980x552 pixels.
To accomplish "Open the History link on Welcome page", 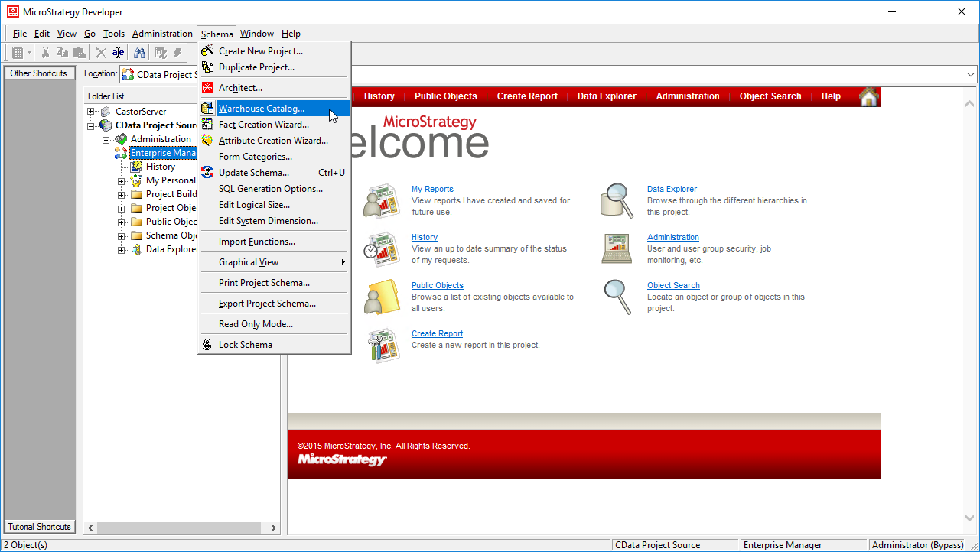I will [425, 238].
